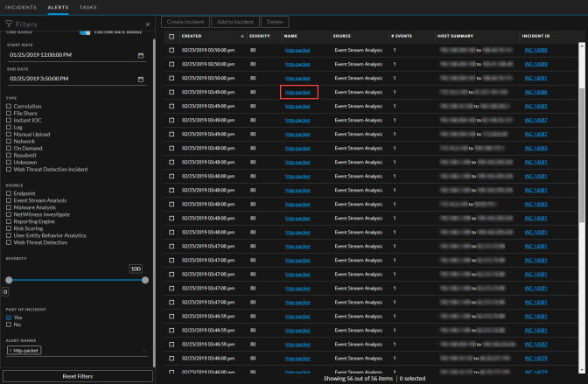Click the Reset Filters button
The image size is (588, 384).
[78, 375]
